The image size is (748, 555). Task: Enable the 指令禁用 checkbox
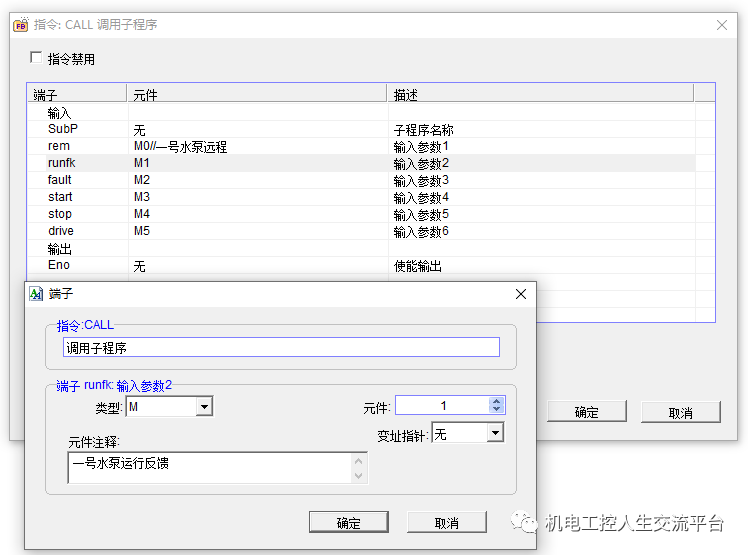tap(36, 57)
